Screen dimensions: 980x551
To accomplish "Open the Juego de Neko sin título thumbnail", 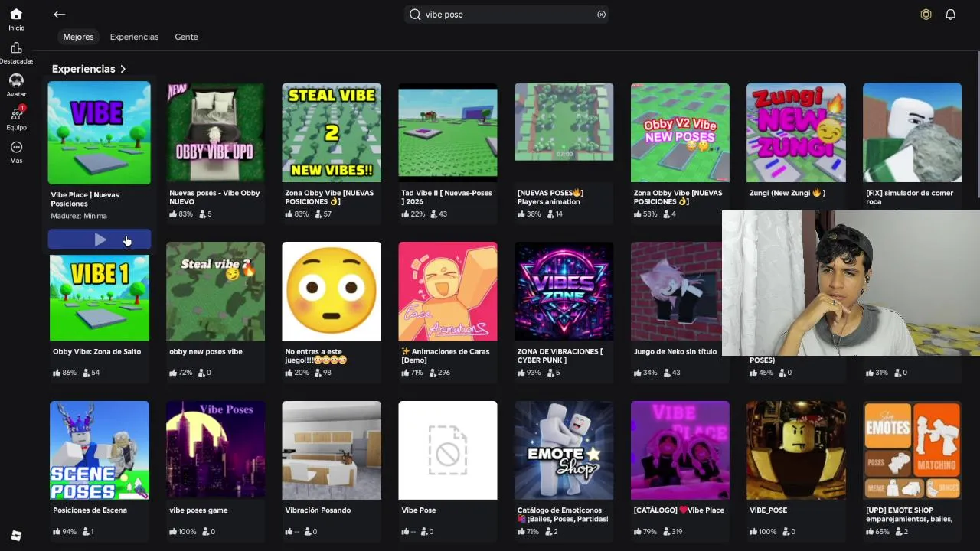I will [676, 292].
